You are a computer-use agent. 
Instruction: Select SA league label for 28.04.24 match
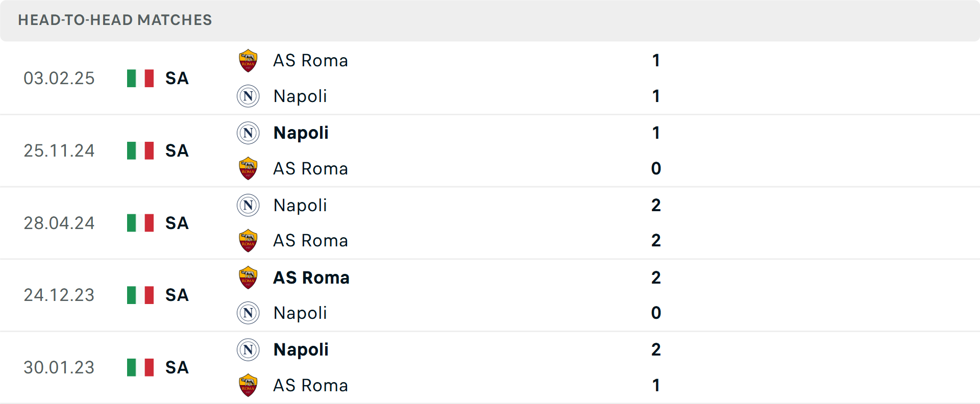(x=177, y=223)
